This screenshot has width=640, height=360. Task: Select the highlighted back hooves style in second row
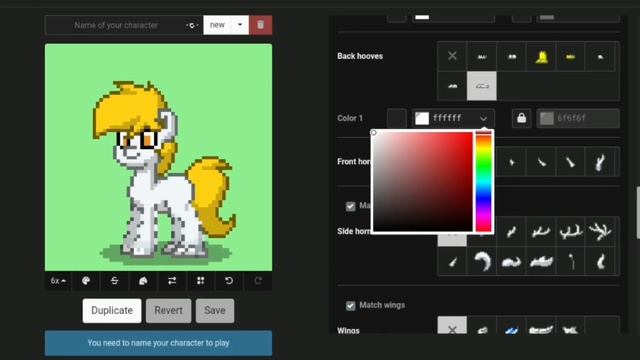tap(482, 86)
